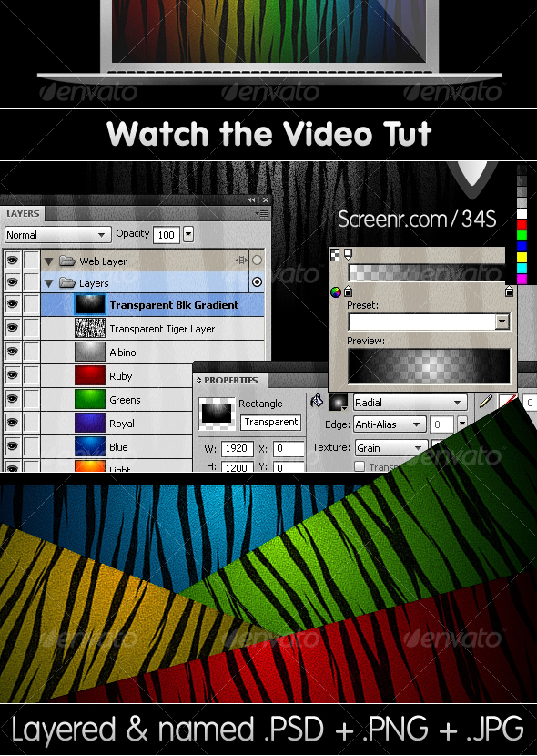Click the paint bucket fill icon
Screen dimensions: 537x756
click(317, 401)
